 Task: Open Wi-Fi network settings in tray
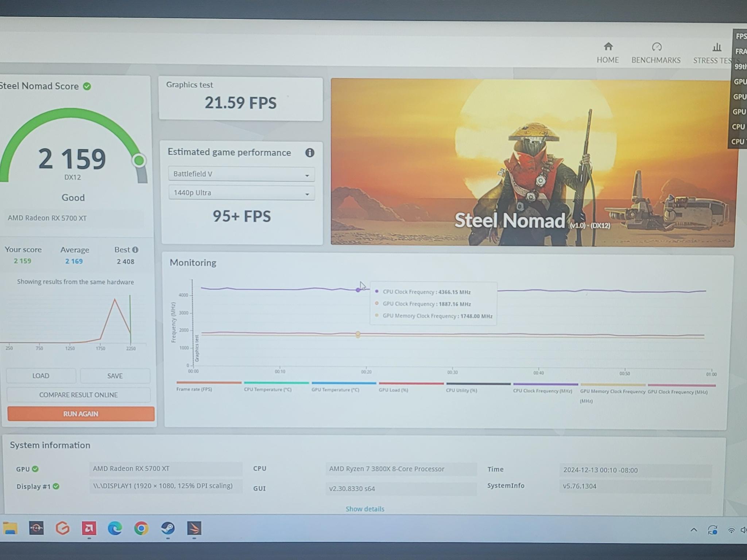pyautogui.click(x=731, y=530)
